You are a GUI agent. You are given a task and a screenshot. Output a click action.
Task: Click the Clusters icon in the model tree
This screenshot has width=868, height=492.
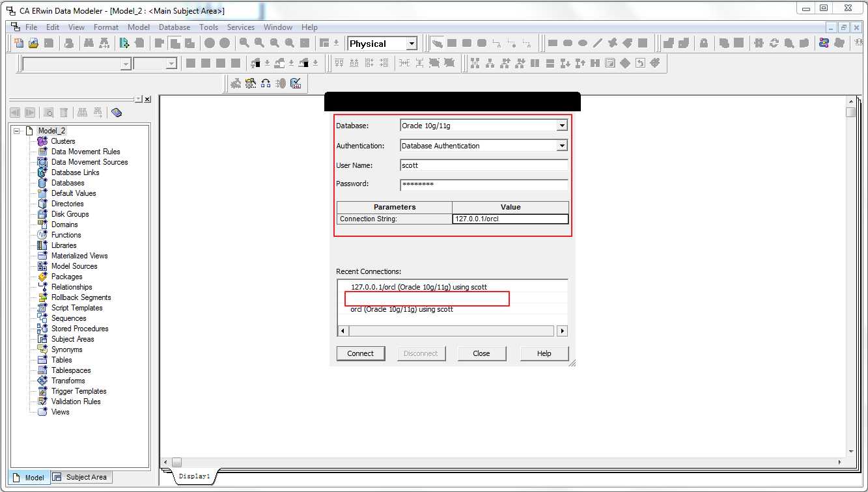click(x=42, y=141)
